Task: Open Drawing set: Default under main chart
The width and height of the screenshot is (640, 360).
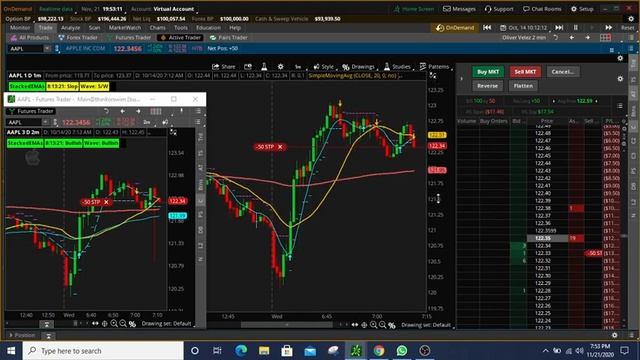Action: click(426, 325)
